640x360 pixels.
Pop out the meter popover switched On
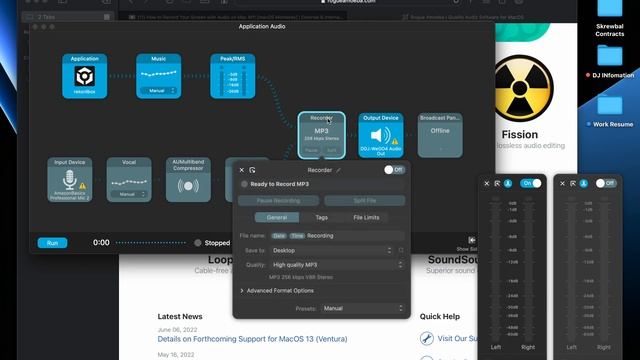click(x=497, y=184)
